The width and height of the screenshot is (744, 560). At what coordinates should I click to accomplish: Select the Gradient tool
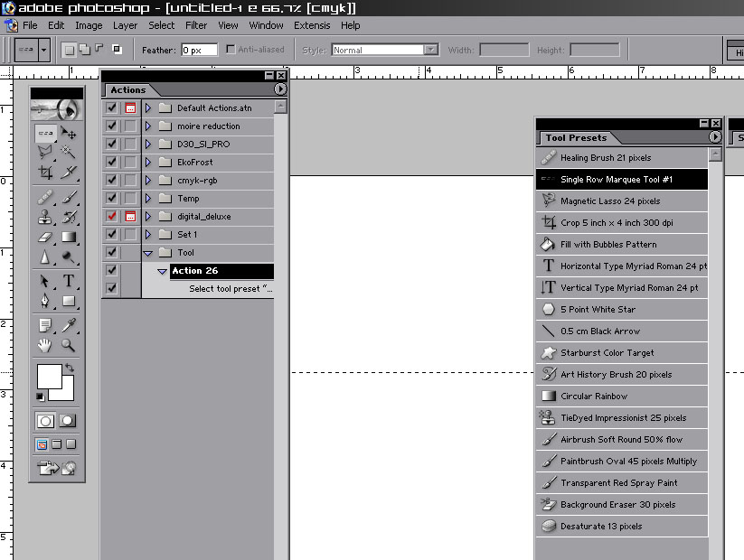click(x=69, y=237)
